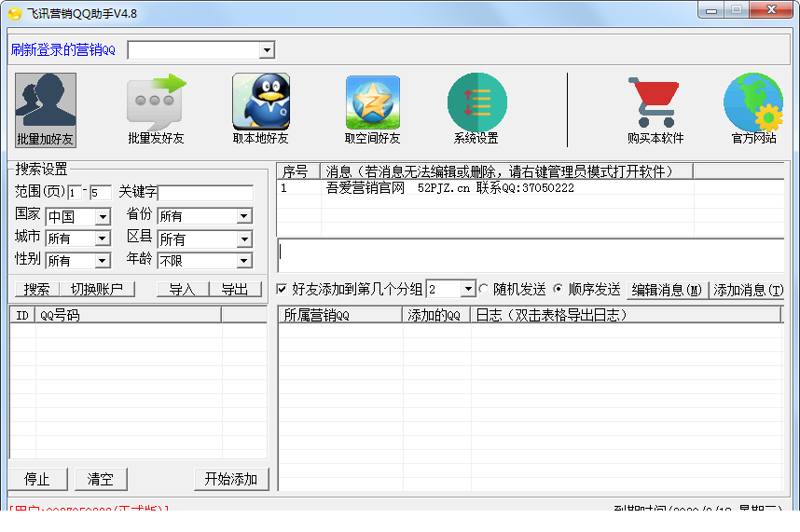
Task: Minimize the 飞讯营销QQ助手 window
Action: click(711, 10)
